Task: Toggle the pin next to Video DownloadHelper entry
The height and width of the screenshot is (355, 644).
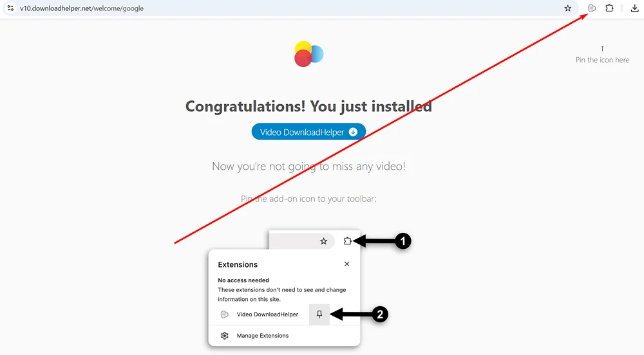Action: (x=319, y=314)
